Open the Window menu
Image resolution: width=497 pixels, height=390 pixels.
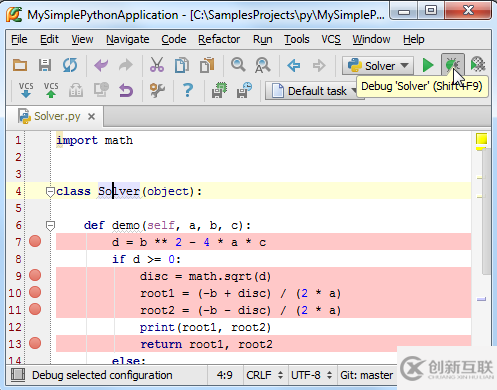pos(371,39)
